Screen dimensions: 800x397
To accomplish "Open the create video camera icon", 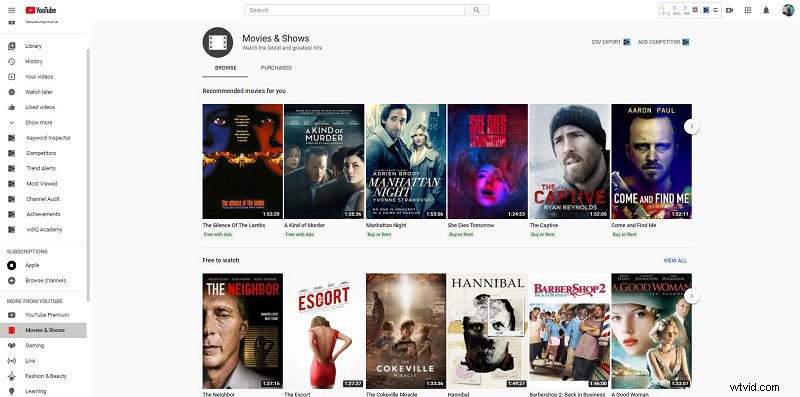I will point(730,10).
